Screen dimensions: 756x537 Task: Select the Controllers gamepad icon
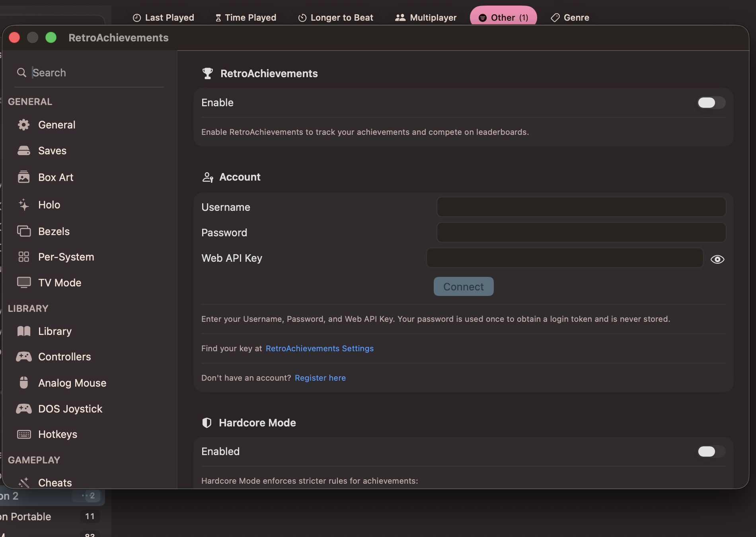tap(24, 357)
